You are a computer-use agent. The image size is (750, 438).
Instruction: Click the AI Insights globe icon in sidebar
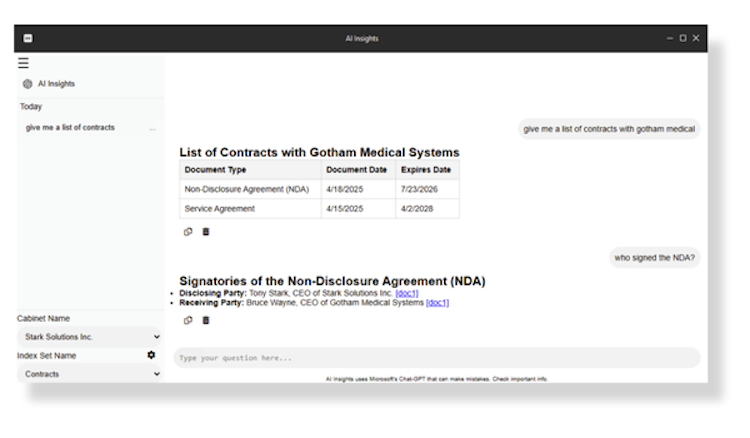[x=28, y=84]
